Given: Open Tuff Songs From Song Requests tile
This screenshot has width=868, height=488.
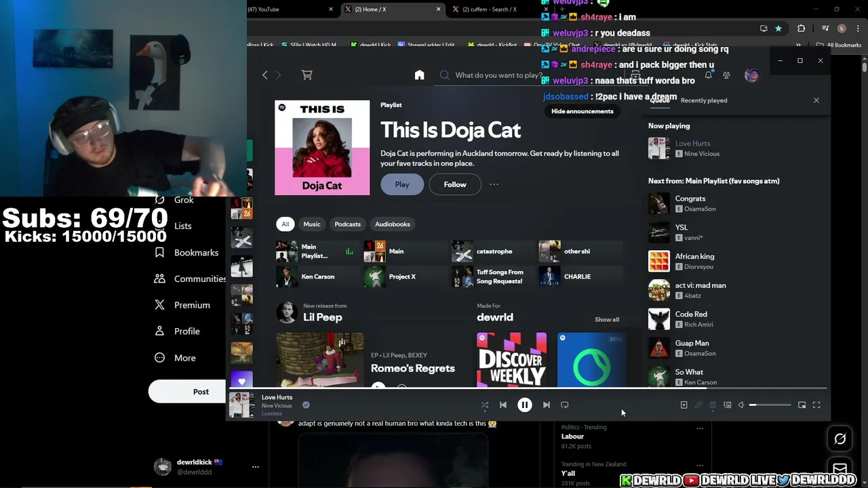Looking at the screenshot, I should coord(492,277).
